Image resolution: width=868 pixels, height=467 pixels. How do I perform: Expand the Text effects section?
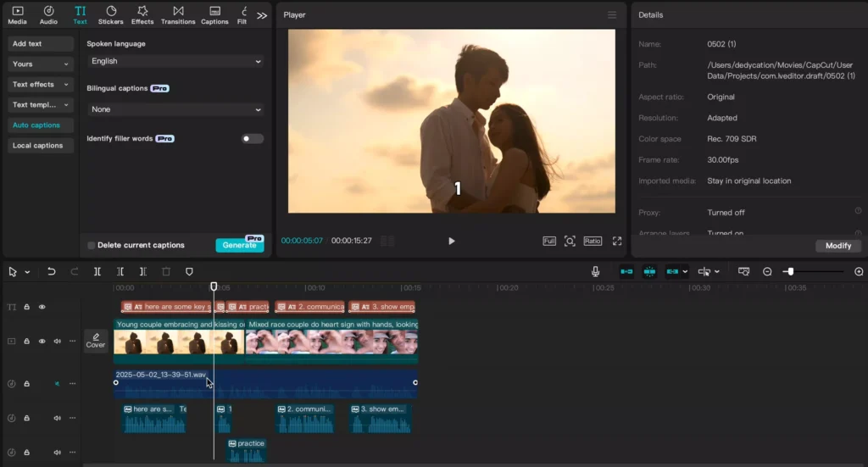41,85
